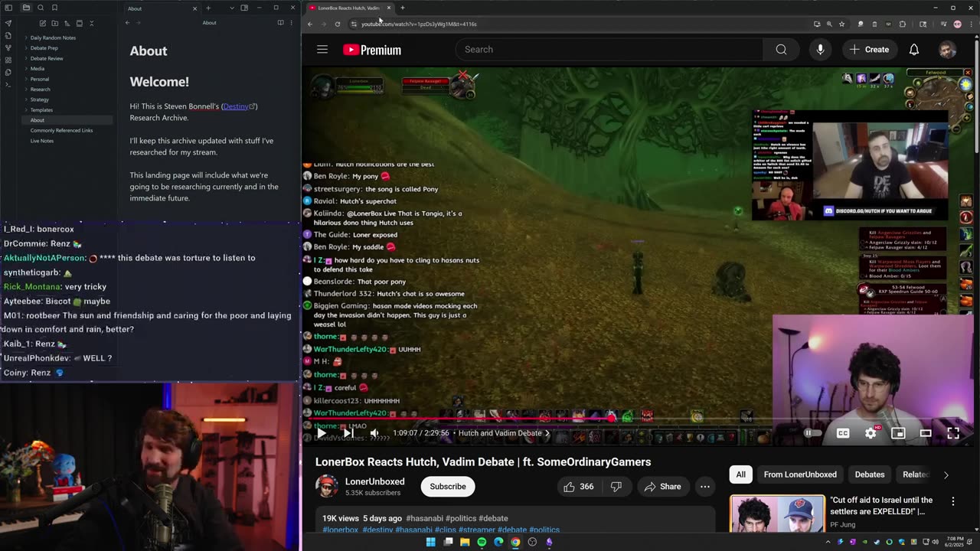Bookmark this page with the star icon

coord(841,24)
